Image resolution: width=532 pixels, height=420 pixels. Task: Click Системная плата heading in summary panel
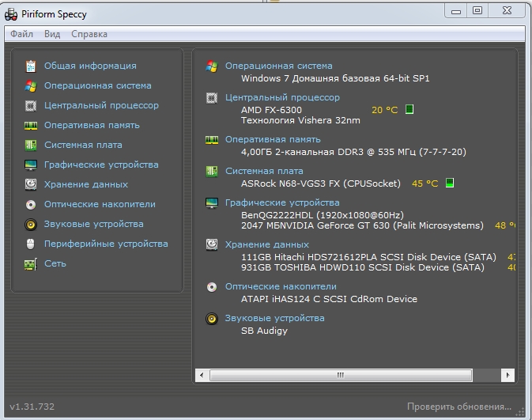click(264, 171)
